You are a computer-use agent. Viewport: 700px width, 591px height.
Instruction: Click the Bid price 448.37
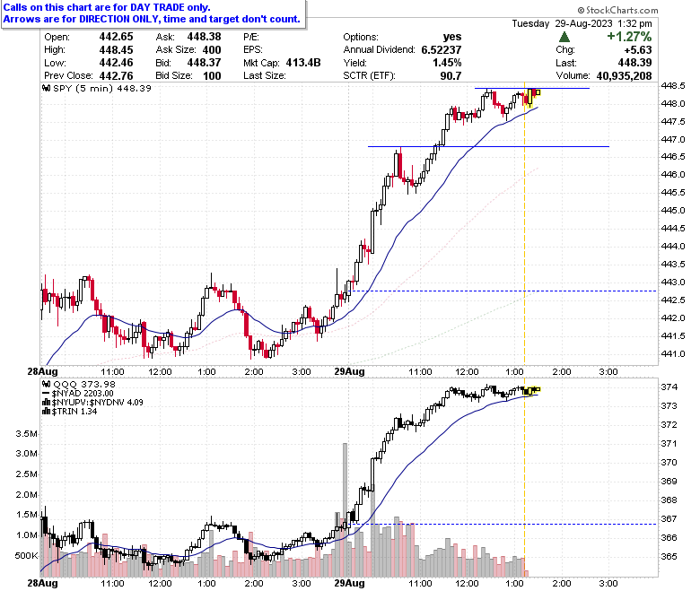204,63
